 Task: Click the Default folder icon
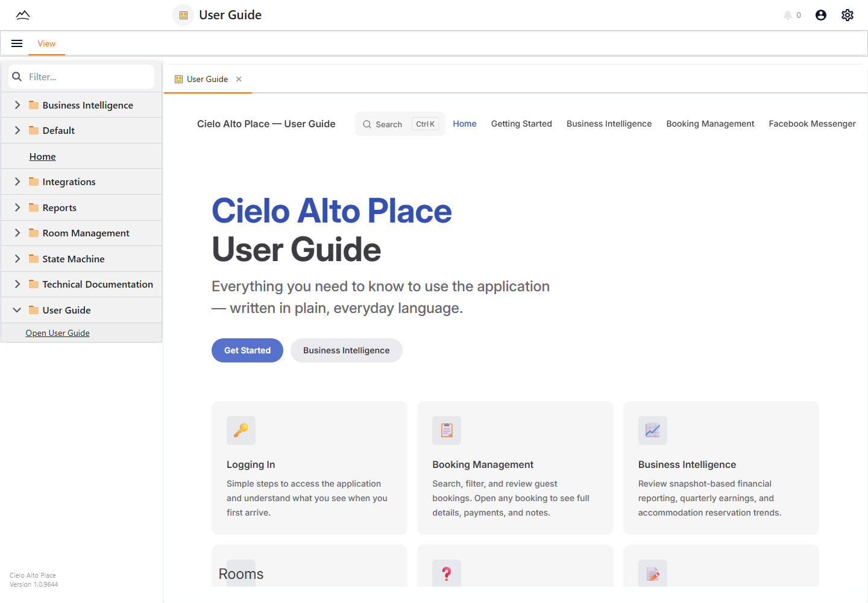[34, 130]
